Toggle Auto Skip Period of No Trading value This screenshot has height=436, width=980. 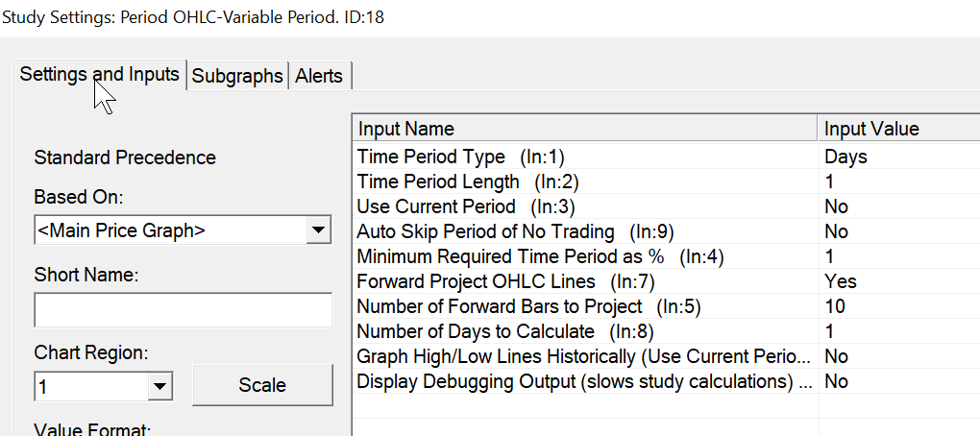pyautogui.click(x=836, y=231)
